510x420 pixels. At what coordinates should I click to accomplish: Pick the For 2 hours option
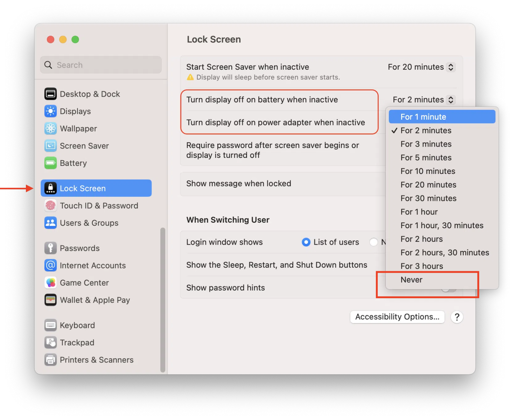coord(442,239)
